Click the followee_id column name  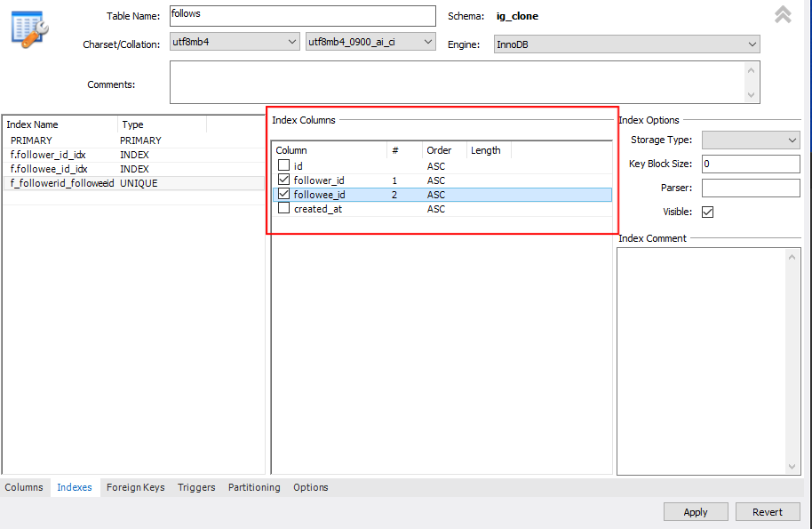(319, 195)
